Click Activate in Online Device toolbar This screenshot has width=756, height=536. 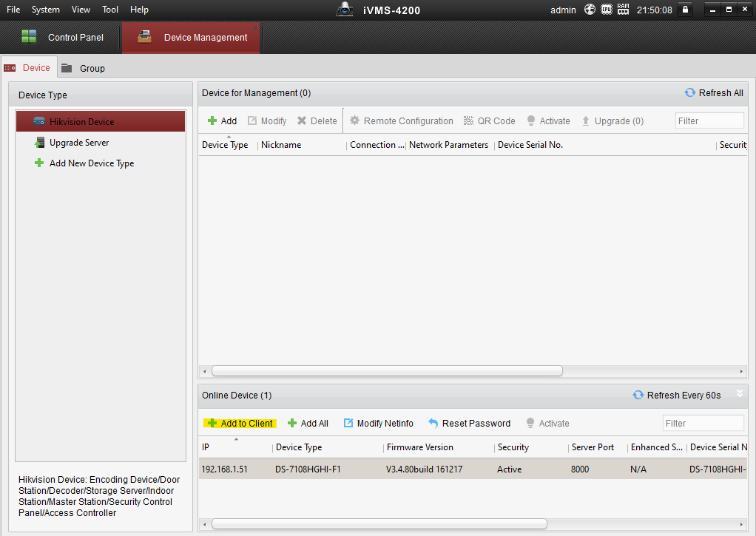pos(547,423)
